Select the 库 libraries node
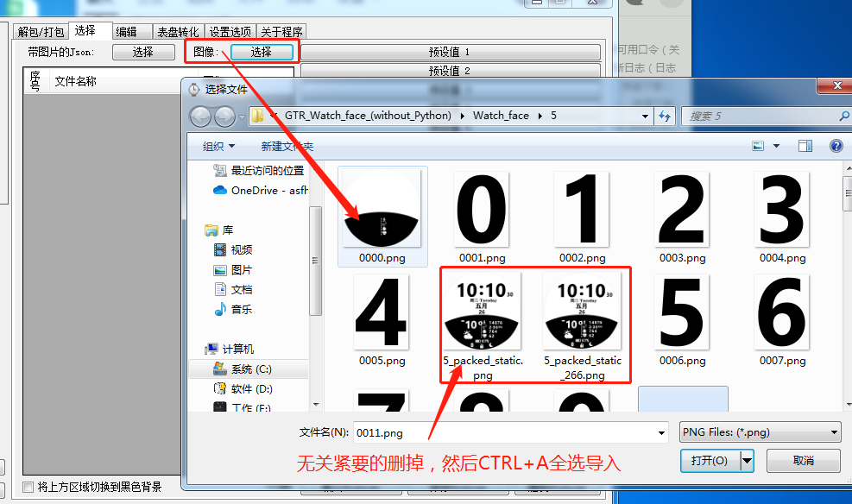 [x=219, y=230]
